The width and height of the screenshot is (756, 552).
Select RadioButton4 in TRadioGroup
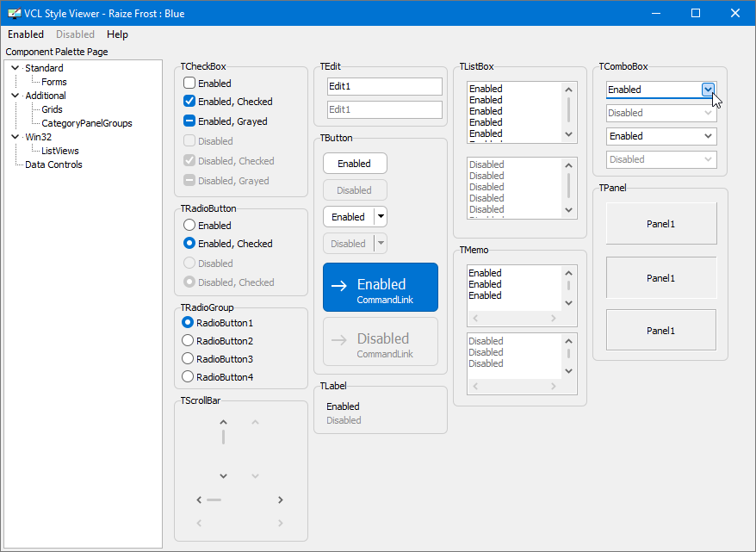tap(188, 376)
